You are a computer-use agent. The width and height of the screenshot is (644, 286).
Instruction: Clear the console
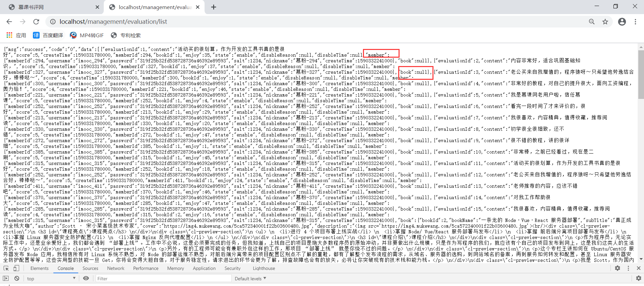coord(17,278)
